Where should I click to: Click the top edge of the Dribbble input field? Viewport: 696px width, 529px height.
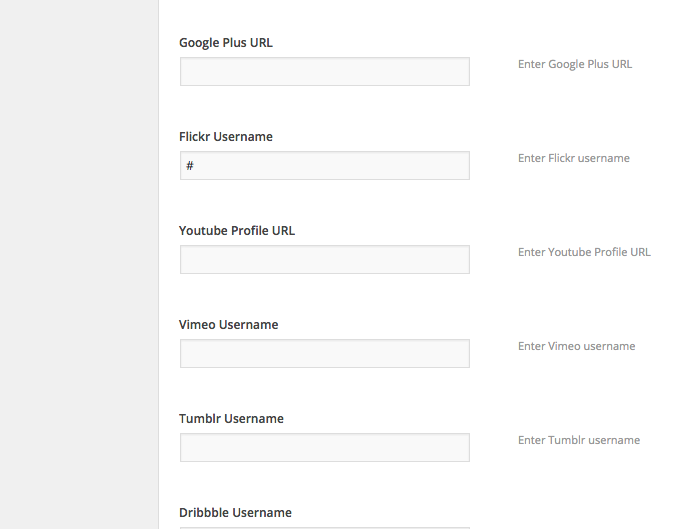pos(324,528)
